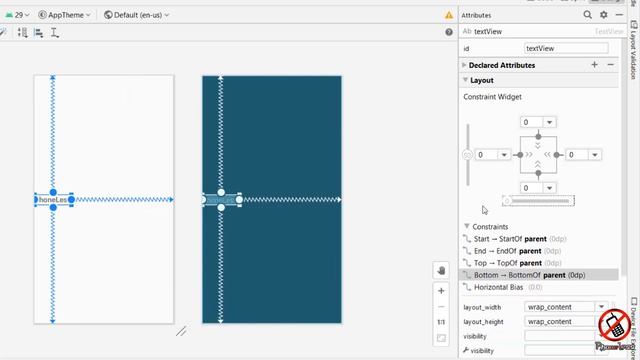Viewport: 640px width, 360px height.
Task: Click the vertical bias slider handle
Action: (467, 155)
